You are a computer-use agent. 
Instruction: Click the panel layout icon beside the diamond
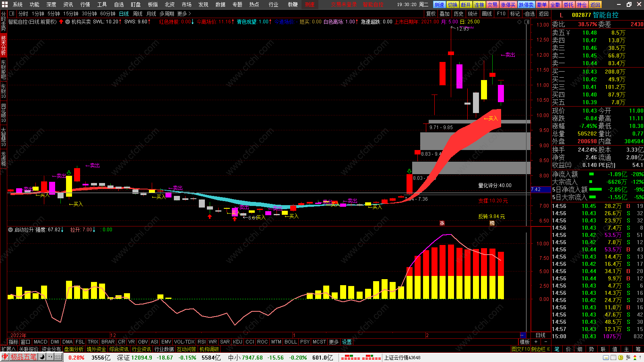pos(527,22)
